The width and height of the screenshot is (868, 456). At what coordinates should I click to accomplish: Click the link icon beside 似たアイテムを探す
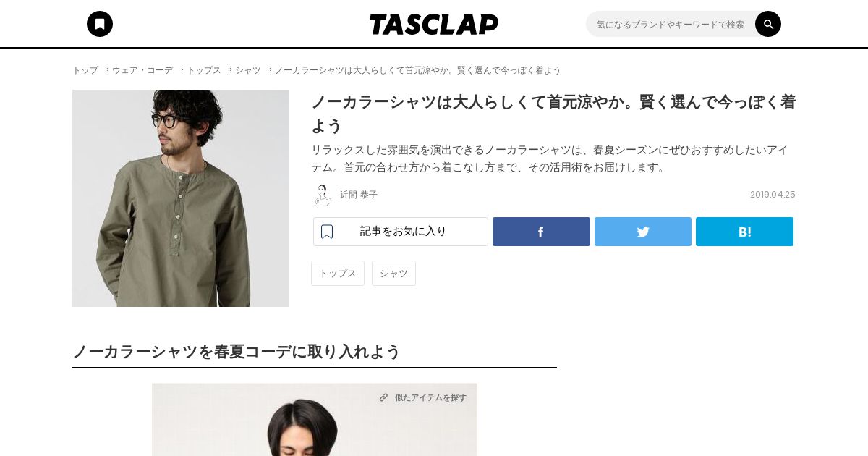[x=383, y=397]
